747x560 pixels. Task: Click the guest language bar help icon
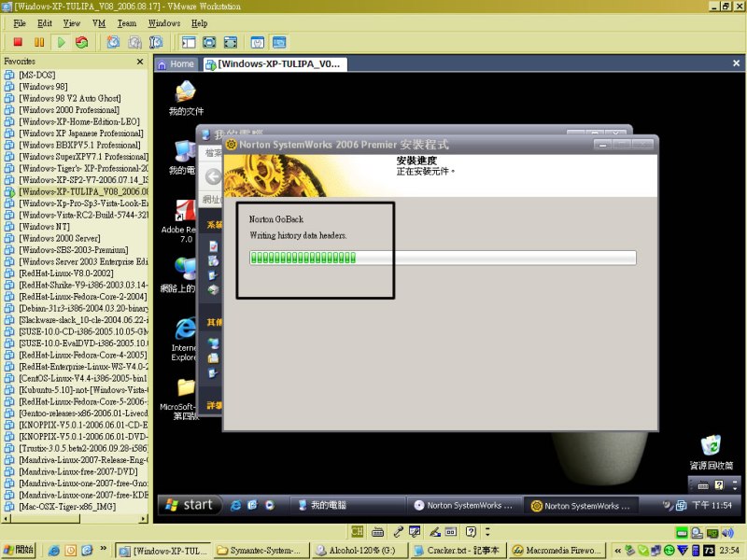point(719,485)
